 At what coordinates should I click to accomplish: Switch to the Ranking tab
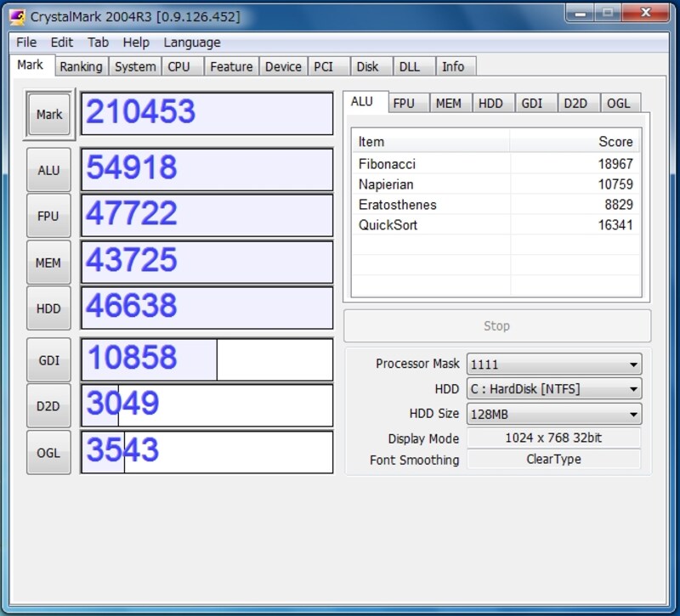(82, 65)
